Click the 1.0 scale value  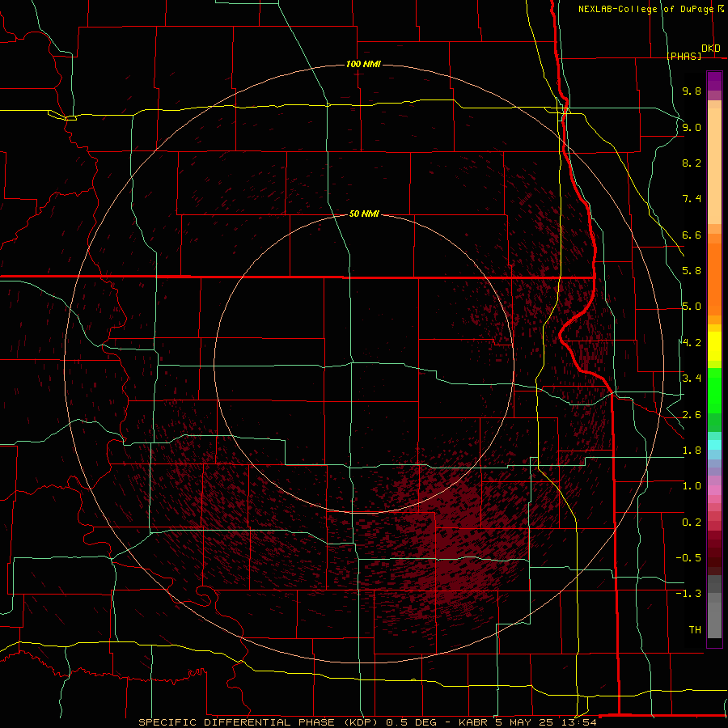point(692,486)
